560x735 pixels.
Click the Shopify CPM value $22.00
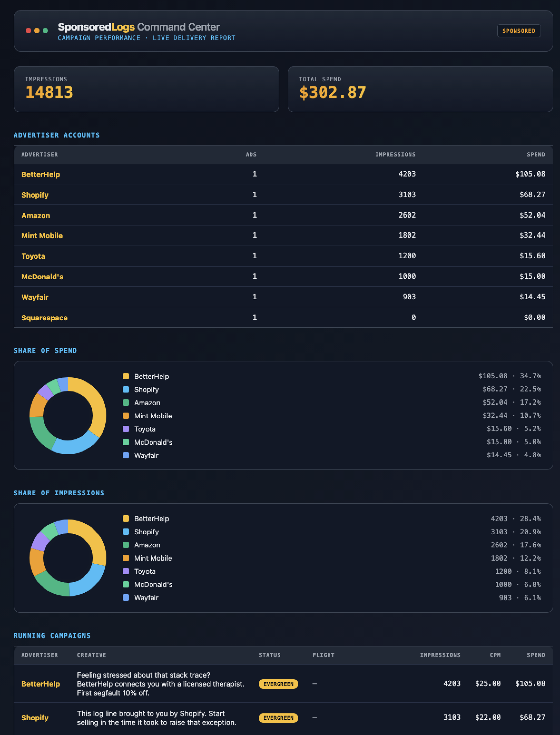click(x=488, y=717)
